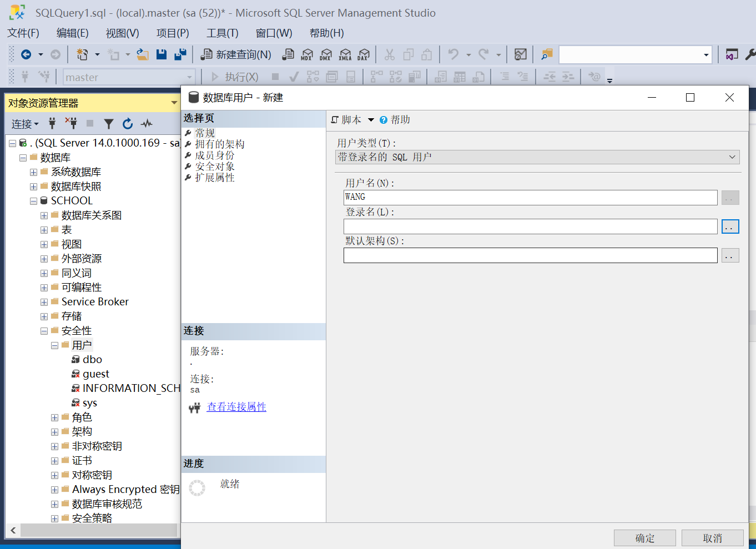Click the disconnect plug icon in Object Explorer
Image resolution: width=756 pixels, height=549 pixels.
[71, 123]
